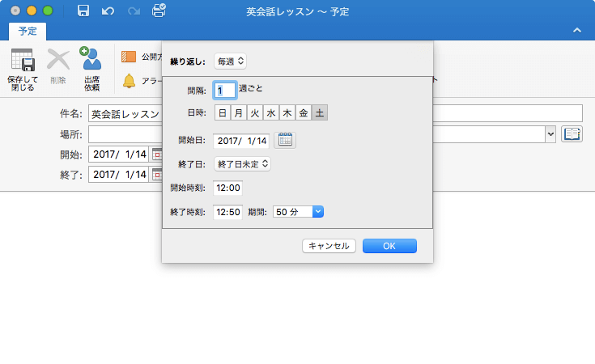Screen dimensions: 595x364
Task: Click the 保存して閉じる (save and close) icon
Action: pos(23,68)
